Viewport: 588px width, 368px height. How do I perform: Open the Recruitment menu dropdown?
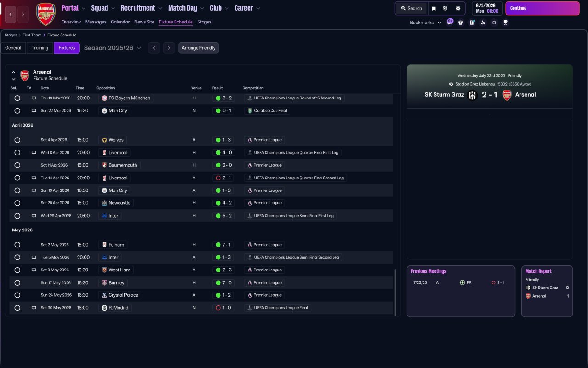point(141,8)
